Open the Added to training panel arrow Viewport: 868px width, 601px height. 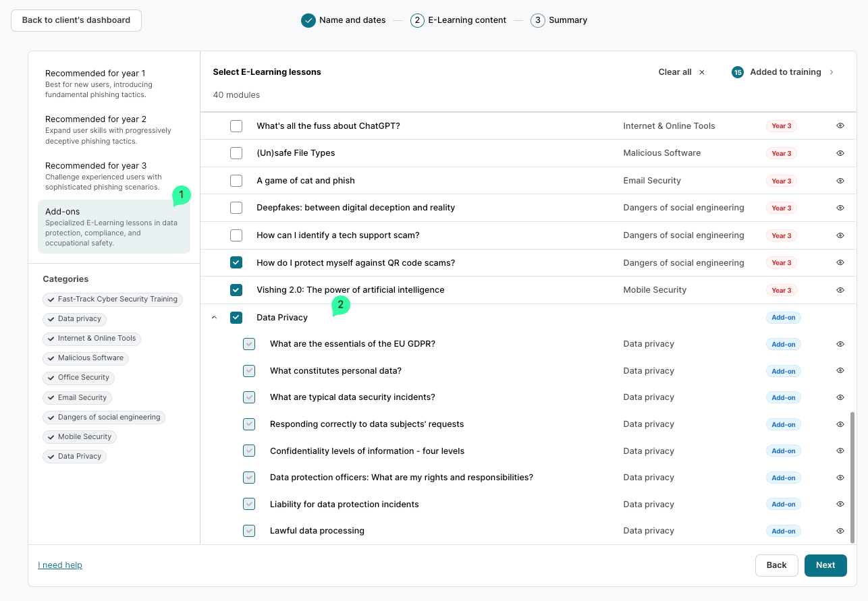pyautogui.click(x=832, y=72)
